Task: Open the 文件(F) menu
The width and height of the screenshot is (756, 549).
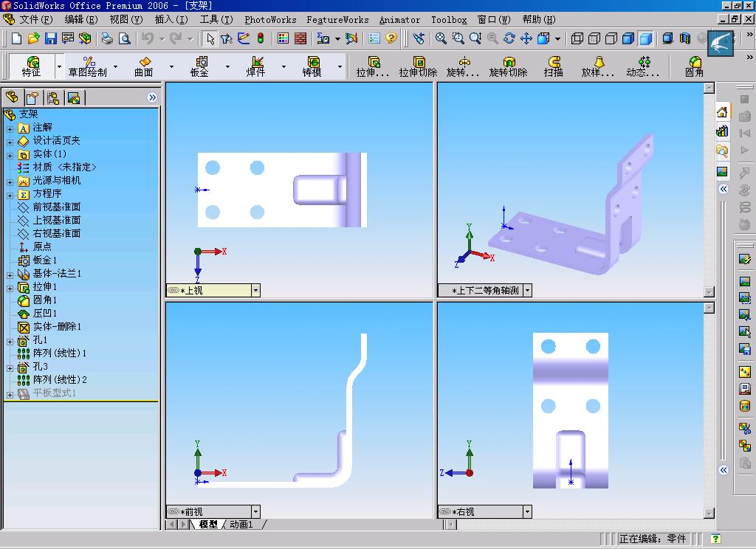Action: click(x=35, y=20)
